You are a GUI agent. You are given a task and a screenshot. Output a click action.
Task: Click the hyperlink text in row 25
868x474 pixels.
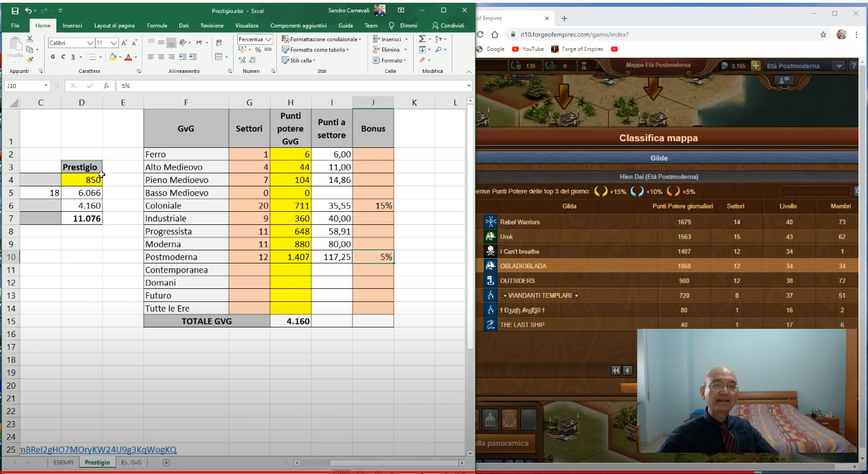coord(98,449)
